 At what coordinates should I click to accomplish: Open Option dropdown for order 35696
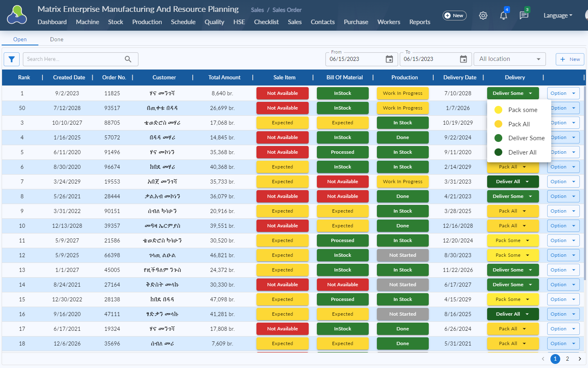pyautogui.click(x=563, y=343)
